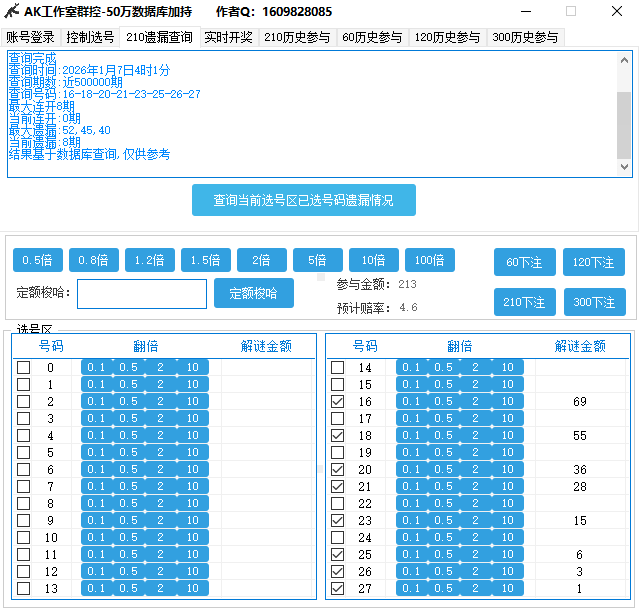Uncheck the checkbox for number 16
This screenshot has height=611, width=639.
[338, 401]
